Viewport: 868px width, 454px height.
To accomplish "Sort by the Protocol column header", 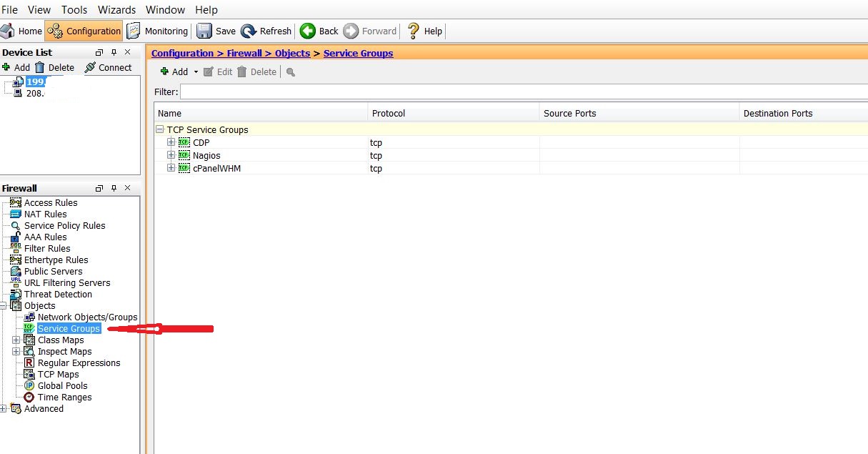I will [x=454, y=113].
